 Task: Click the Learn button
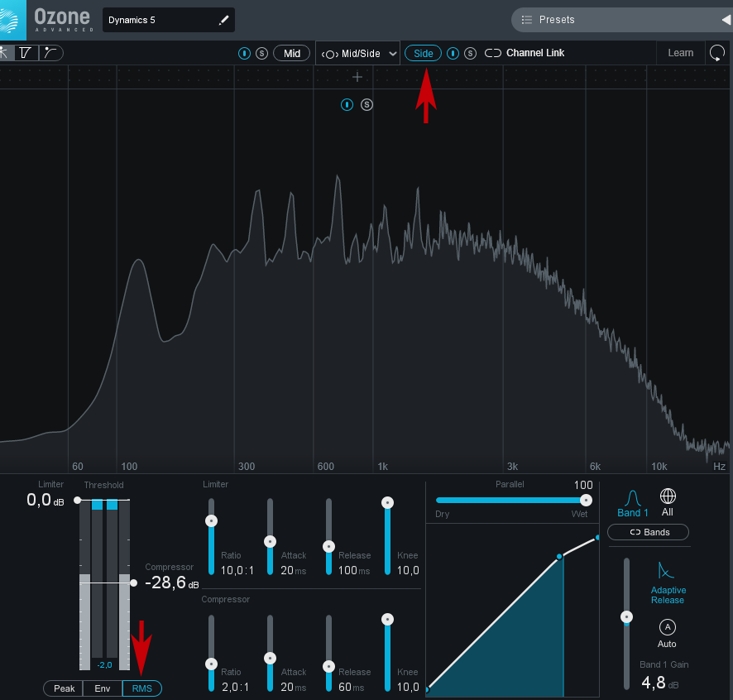tap(680, 53)
